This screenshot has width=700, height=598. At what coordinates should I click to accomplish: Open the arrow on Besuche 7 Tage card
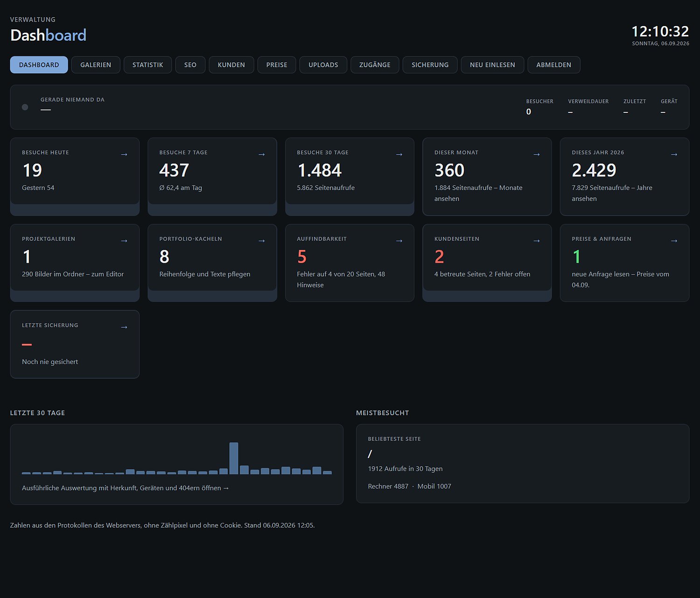coord(261,154)
